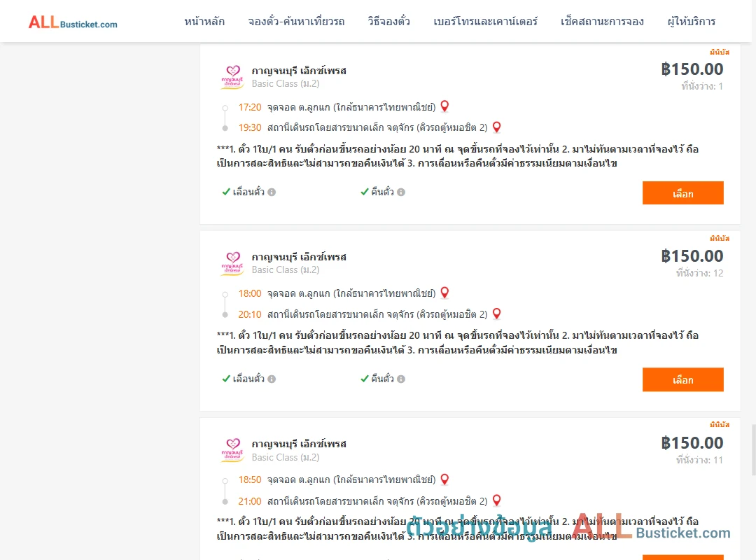The width and height of the screenshot is (756, 560).
Task: Click operator name on the 18:50 trip card
Action: [299, 444]
